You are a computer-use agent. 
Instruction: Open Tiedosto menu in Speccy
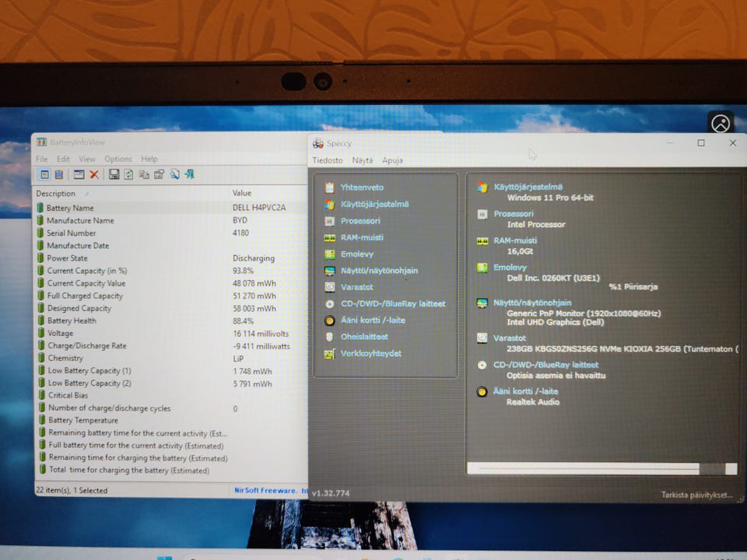pyautogui.click(x=328, y=160)
